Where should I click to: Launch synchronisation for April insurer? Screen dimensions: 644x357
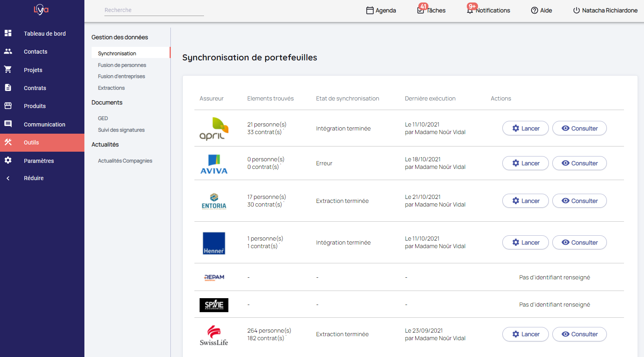[x=525, y=128]
